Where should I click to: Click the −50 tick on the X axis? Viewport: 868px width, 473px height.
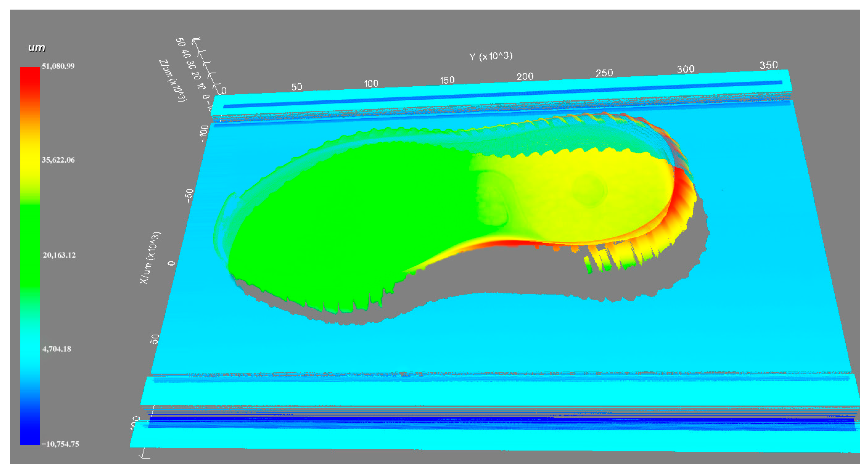point(189,196)
